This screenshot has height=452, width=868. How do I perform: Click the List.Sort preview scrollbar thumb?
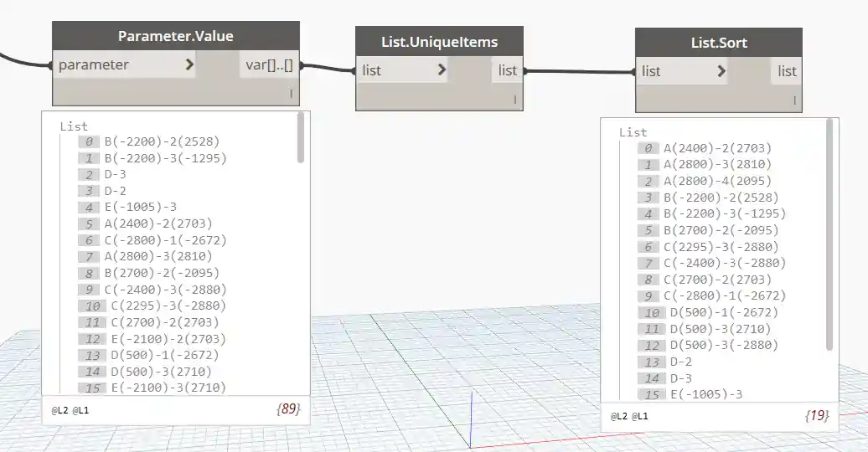(829, 234)
